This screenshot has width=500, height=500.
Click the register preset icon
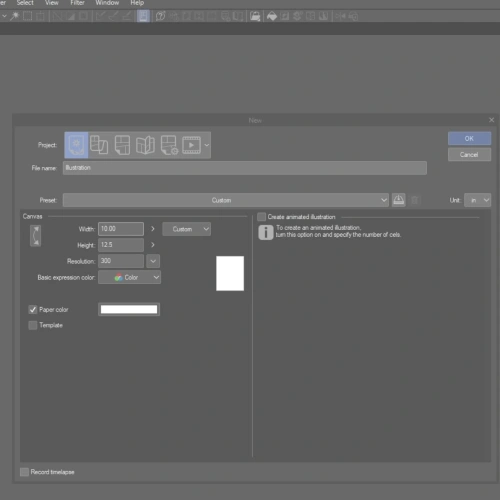[398, 200]
